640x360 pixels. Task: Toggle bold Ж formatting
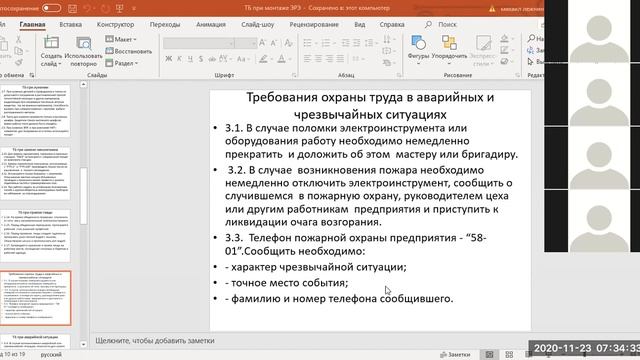click(169, 59)
